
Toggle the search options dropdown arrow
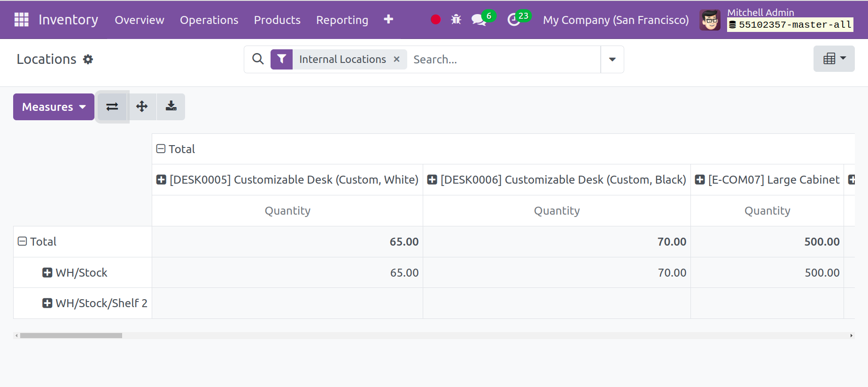coord(612,59)
